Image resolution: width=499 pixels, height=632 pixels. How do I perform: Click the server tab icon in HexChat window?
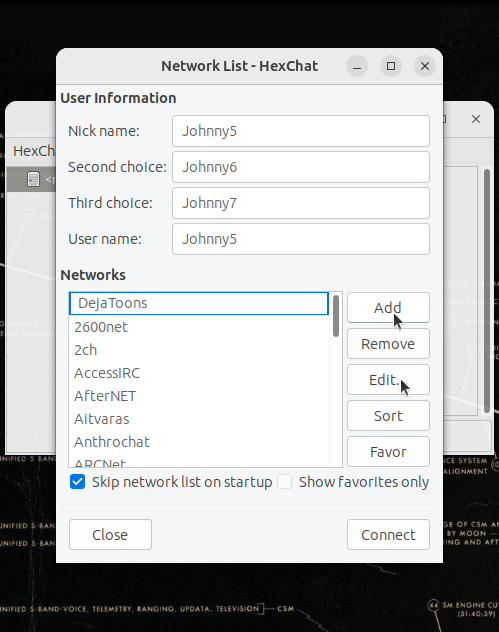(x=33, y=179)
